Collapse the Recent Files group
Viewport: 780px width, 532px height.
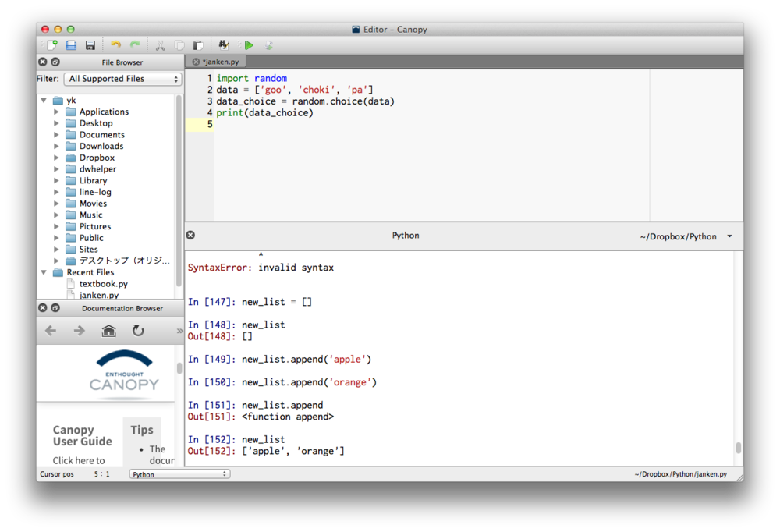44,273
